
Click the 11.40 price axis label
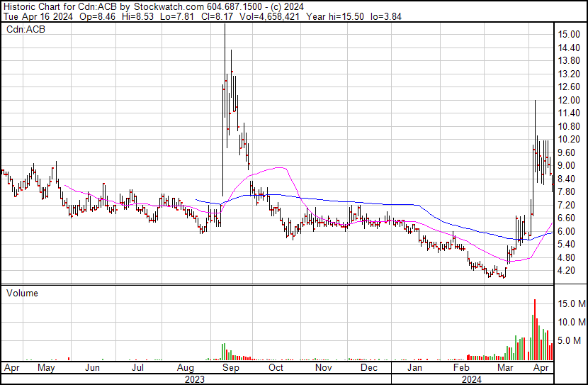569,113
